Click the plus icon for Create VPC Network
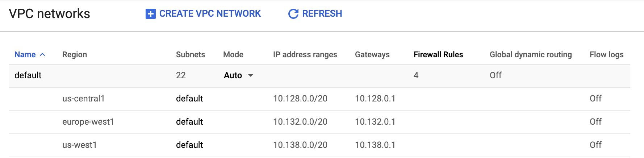The width and height of the screenshot is (644, 158). point(150,14)
